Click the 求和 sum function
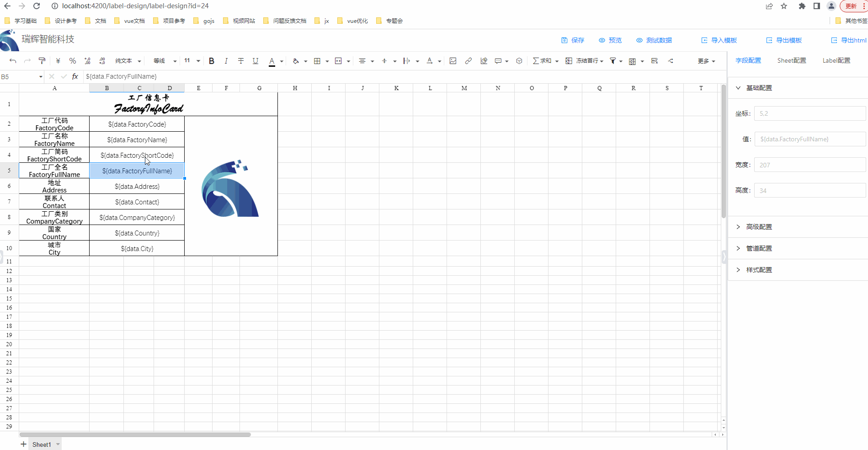Screen dimensions: 868x450 click(x=542, y=61)
